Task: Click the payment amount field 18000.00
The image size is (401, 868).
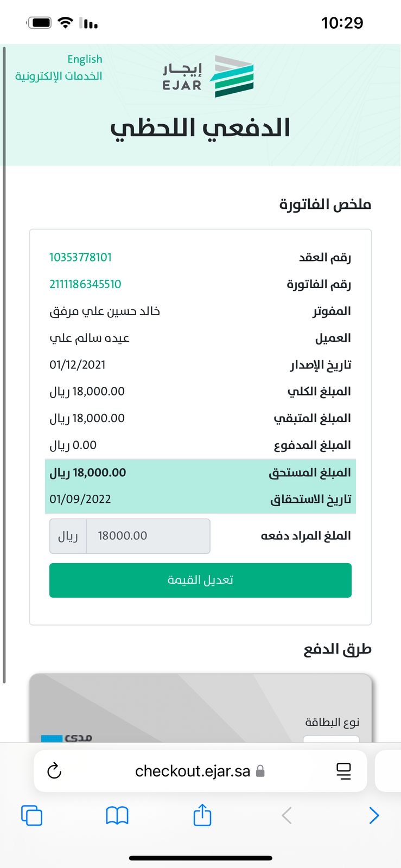Action: point(148,536)
